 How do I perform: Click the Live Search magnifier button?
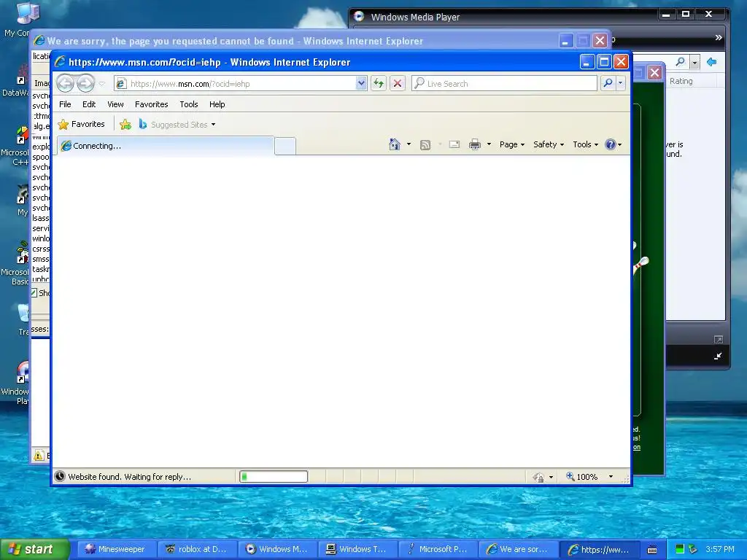point(608,83)
